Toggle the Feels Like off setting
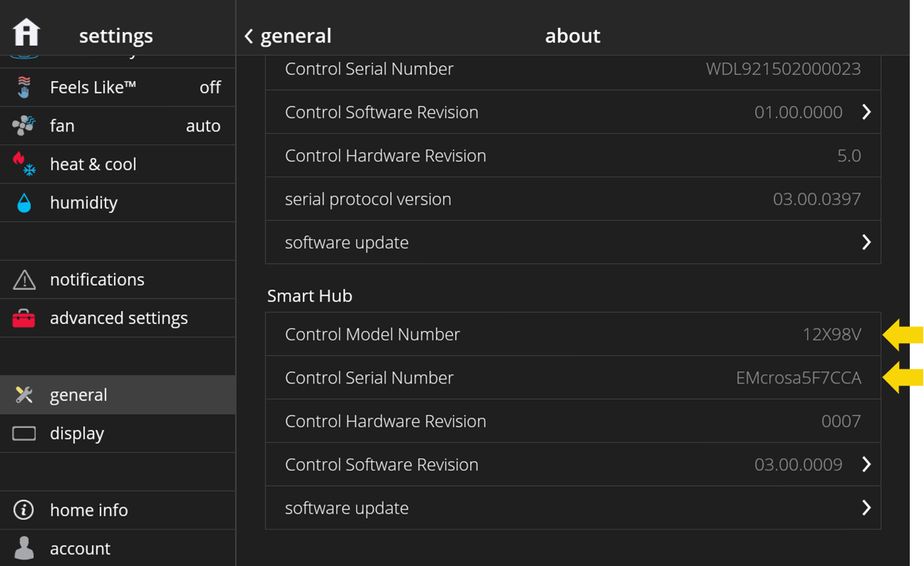 tap(210, 87)
